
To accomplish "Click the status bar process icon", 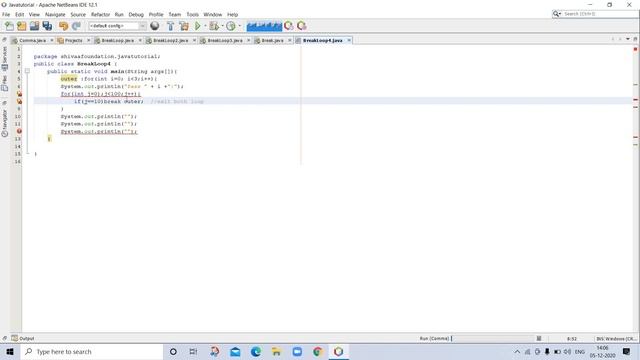I will (x=539, y=338).
